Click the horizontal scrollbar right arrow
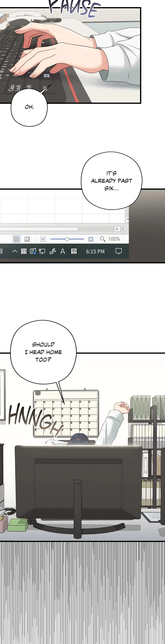The height and width of the screenshot is (644, 165). 117,229
